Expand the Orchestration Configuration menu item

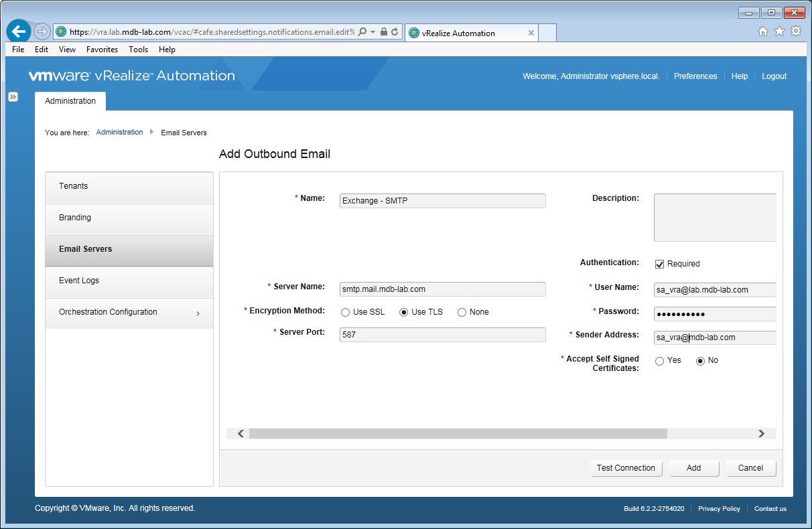tap(129, 313)
